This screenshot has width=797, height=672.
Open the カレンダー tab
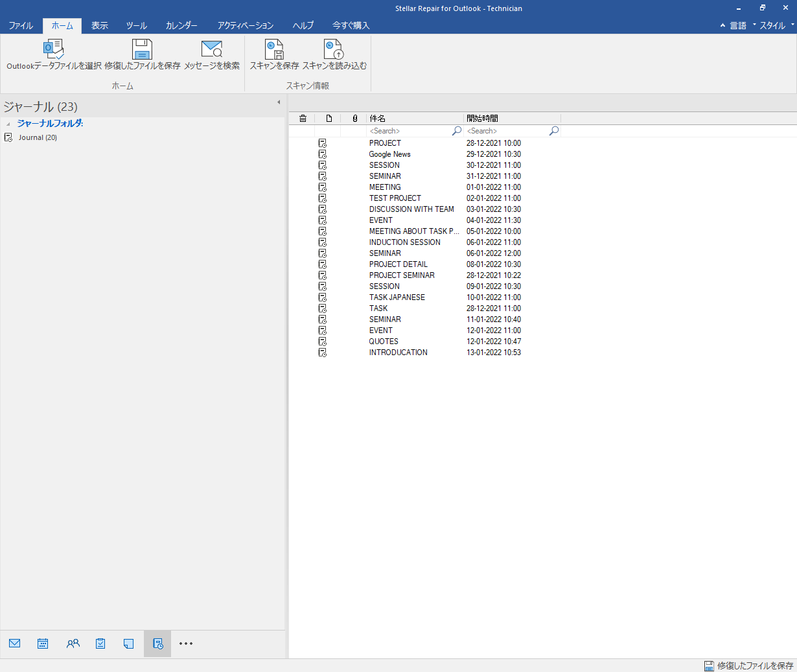(x=181, y=25)
